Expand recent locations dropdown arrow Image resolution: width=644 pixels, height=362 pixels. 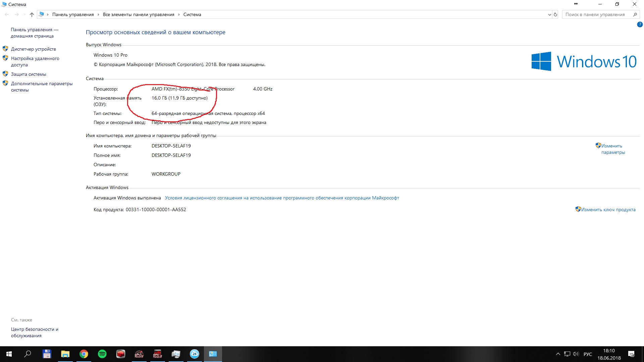click(24, 14)
